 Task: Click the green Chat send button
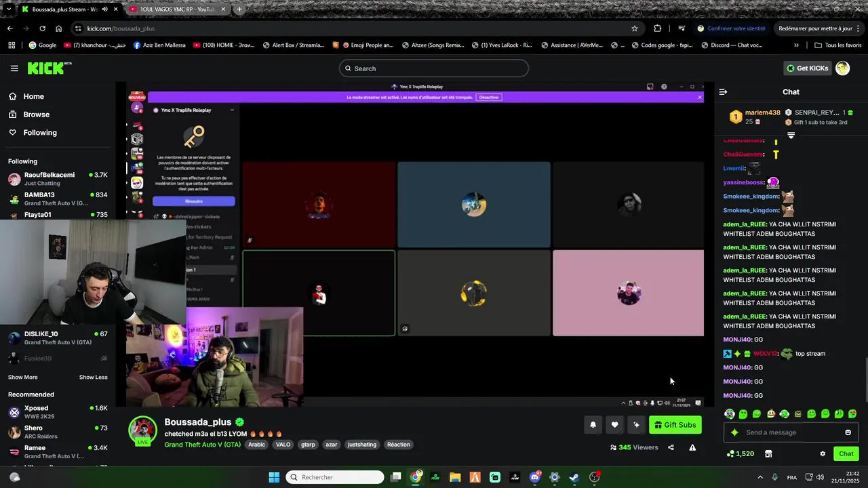click(846, 453)
